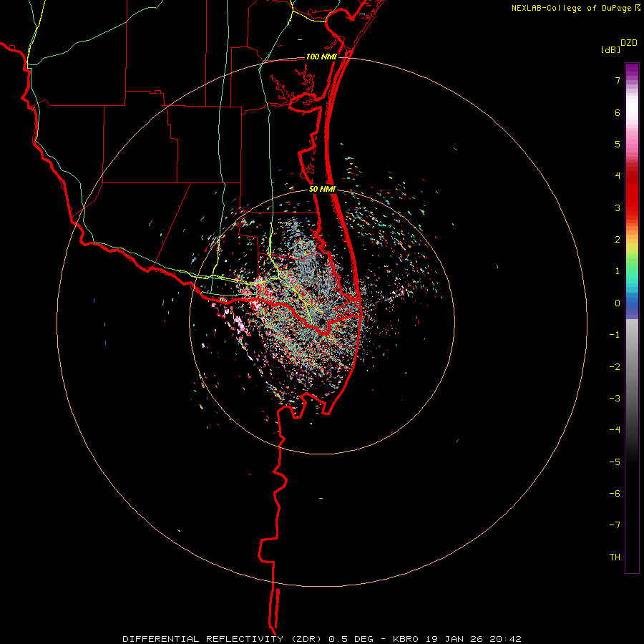Click the dark radar site spot at the rings' center
This screenshot has height=644, width=644.
321,322
